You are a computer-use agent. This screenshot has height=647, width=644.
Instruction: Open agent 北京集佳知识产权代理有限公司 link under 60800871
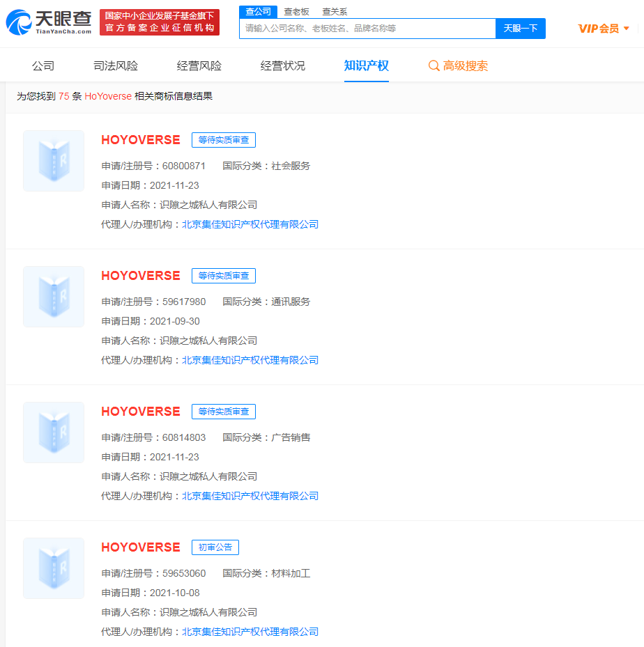250,224
